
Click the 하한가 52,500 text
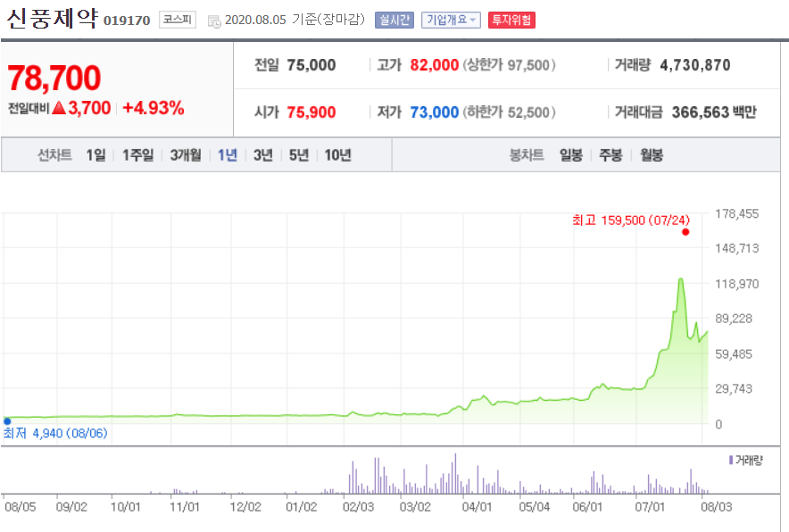[x=510, y=112]
